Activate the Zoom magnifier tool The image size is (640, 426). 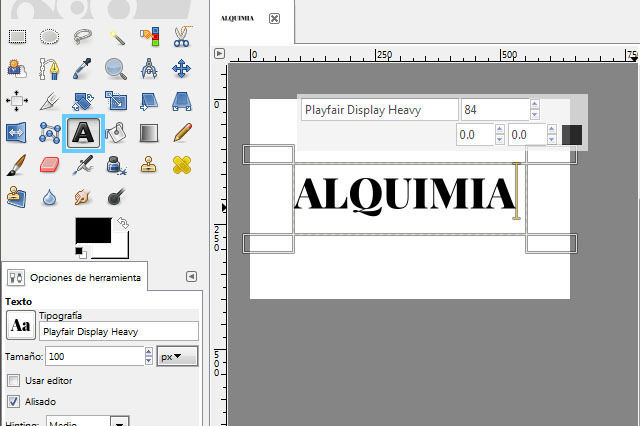[x=117, y=69]
